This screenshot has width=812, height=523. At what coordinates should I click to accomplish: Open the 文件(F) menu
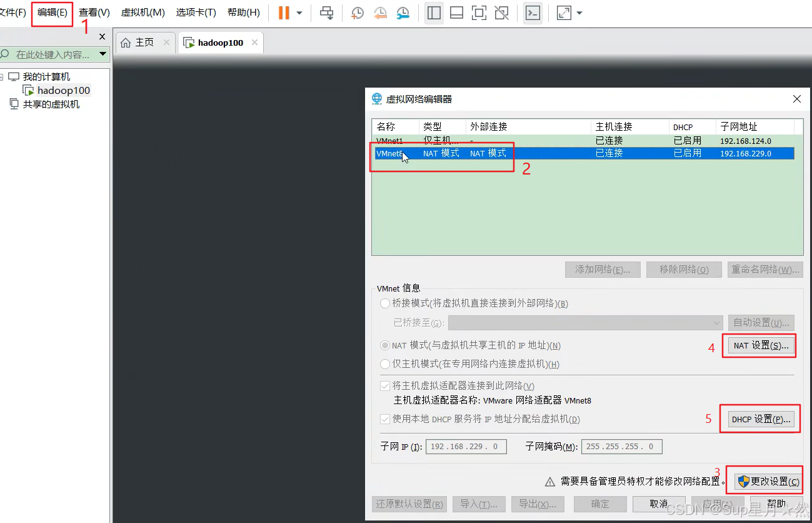pos(13,13)
